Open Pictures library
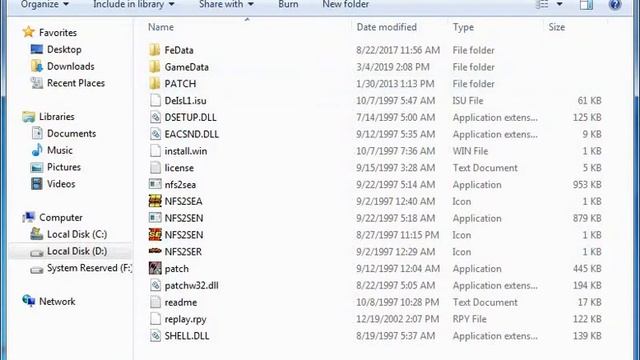This screenshot has width=640, height=360. point(64,167)
